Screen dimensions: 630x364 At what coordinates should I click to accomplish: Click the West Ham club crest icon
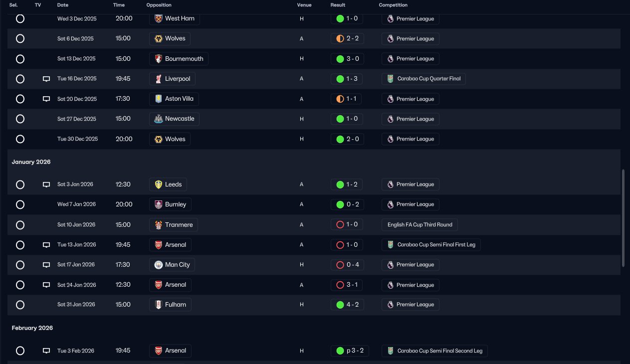[159, 18]
